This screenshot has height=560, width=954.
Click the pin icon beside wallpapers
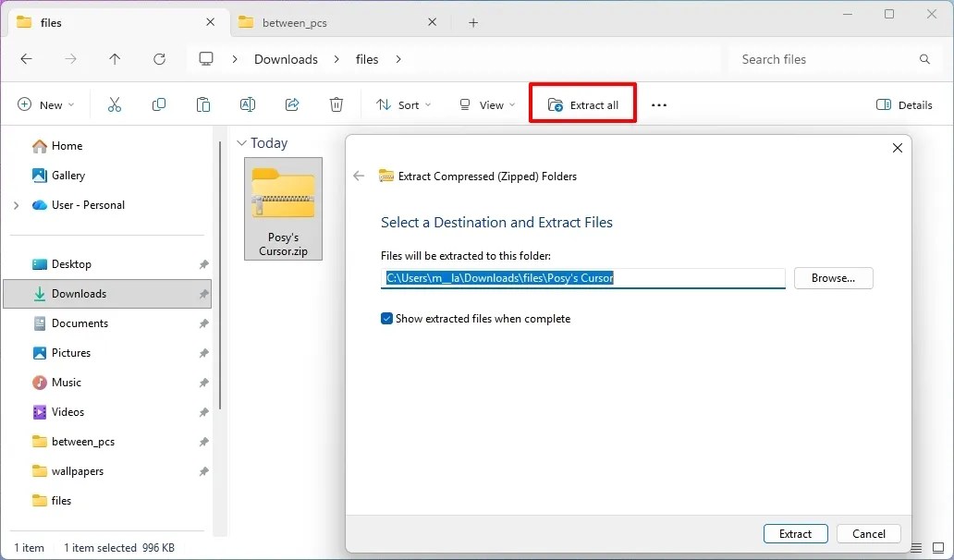[203, 471]
